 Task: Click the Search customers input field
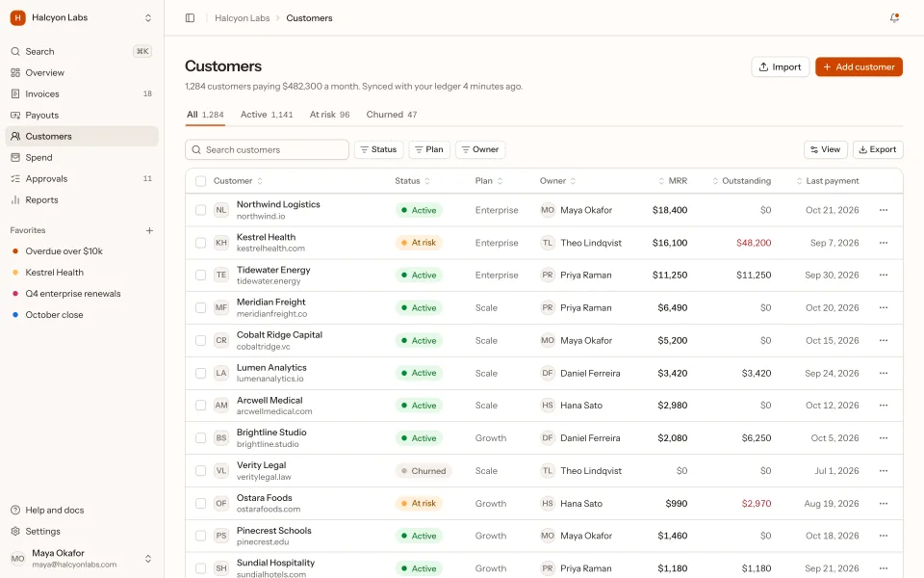[x=267, y=150]
